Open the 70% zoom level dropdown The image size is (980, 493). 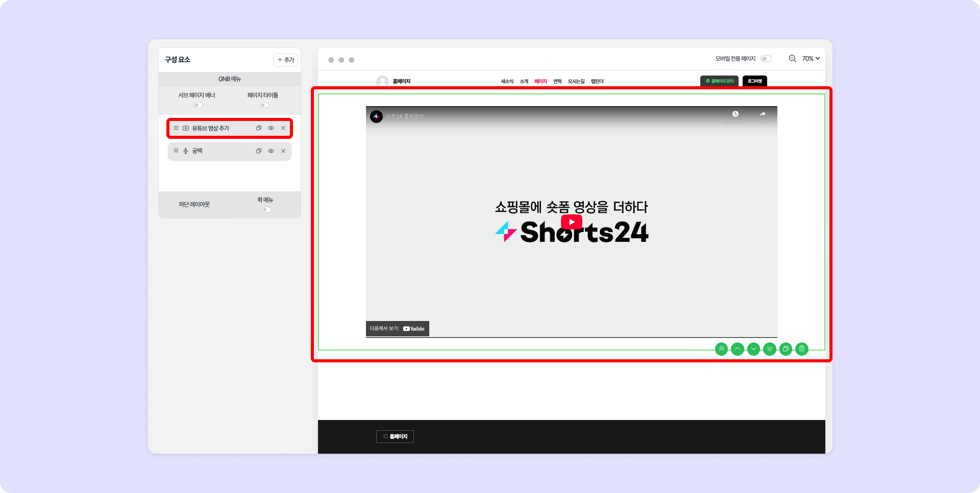[811, 59]
